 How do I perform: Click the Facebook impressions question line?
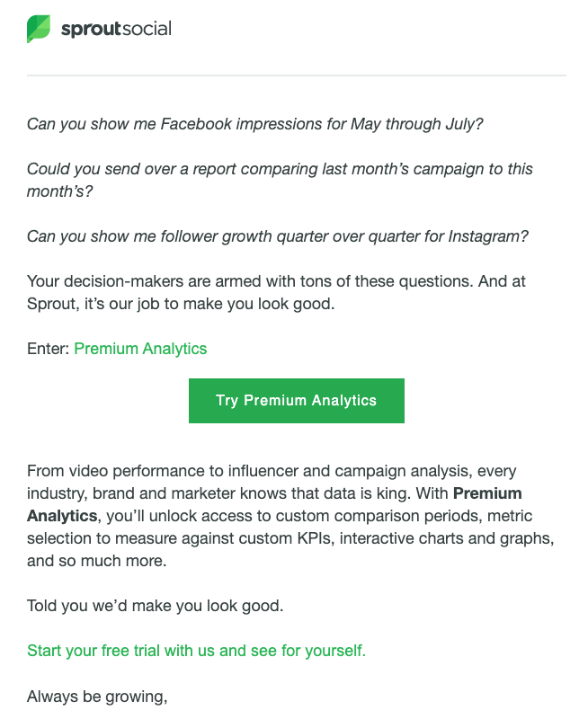(x=254, y=124)
